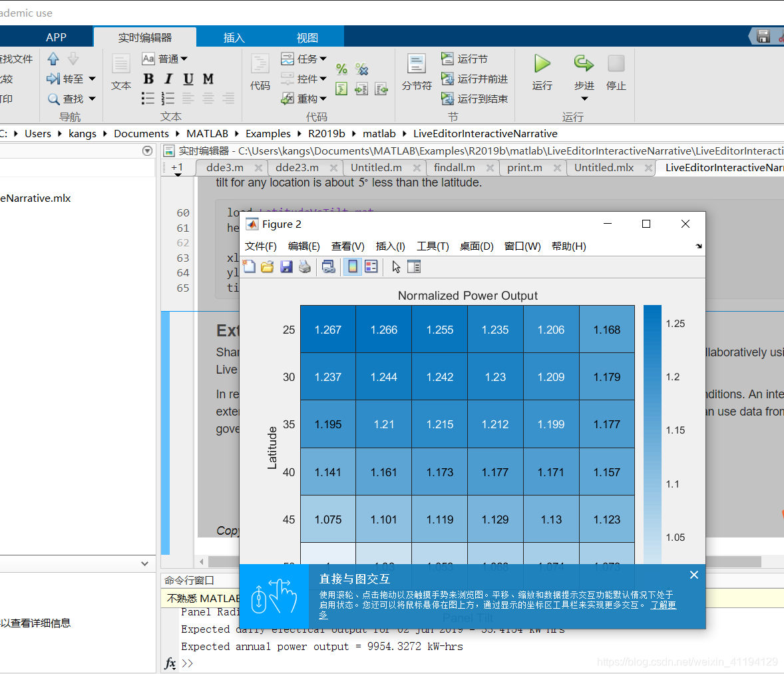Apply numbered list formatting

coord(168,98)
